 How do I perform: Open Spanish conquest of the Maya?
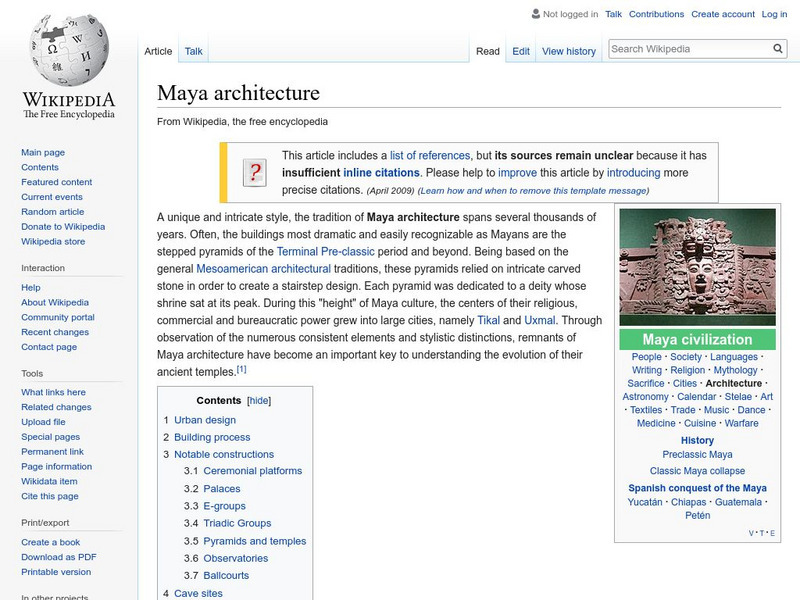point(697,488)
